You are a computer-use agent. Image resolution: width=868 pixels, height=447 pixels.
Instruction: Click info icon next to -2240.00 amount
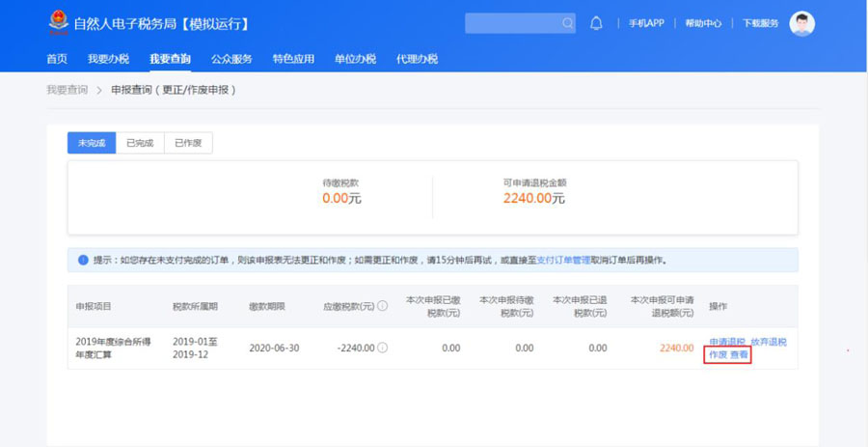coord(383,348)
